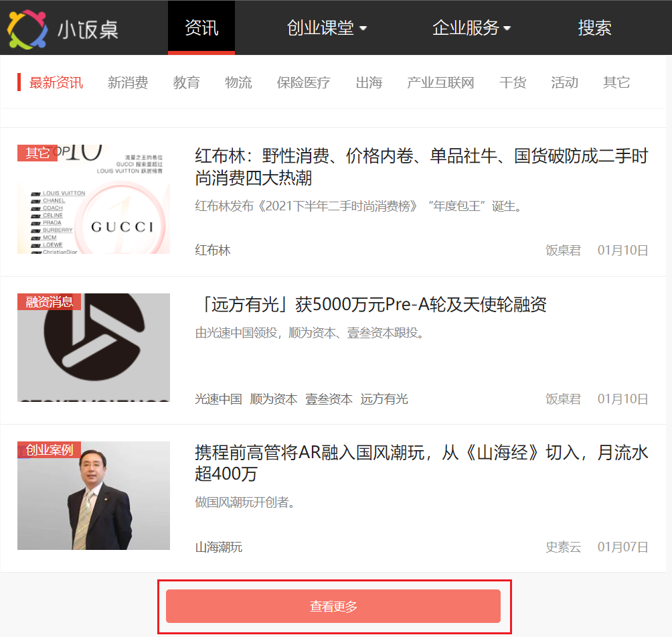
Task: Click the 融资消息 label badge
Action: (x=50, y=301)
